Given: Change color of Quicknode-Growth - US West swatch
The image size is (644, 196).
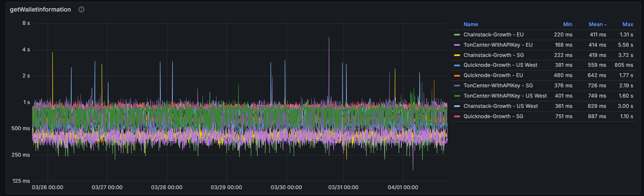Looking at the screenshot, I should pos(457,65).
